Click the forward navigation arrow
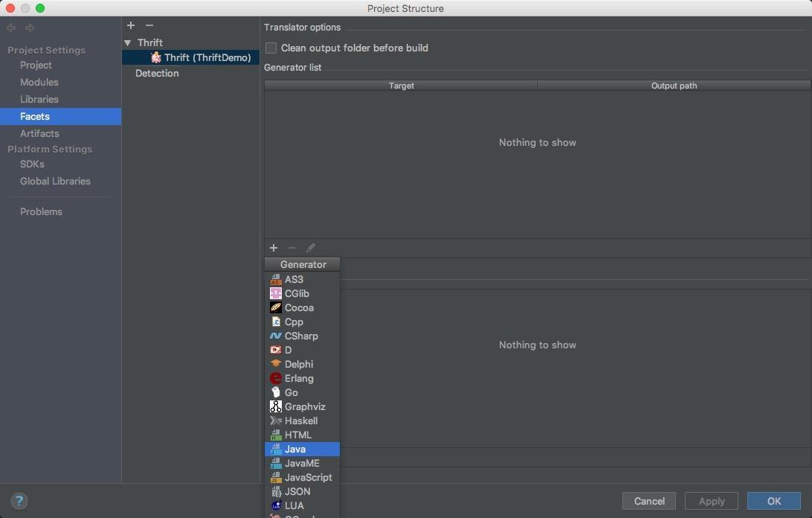This screenshot has height=518, width=812. pyautogui.click(x=30, y=28)
